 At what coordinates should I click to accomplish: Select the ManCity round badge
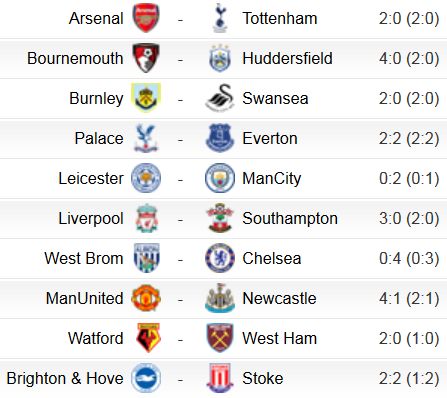tap(220, 178)
